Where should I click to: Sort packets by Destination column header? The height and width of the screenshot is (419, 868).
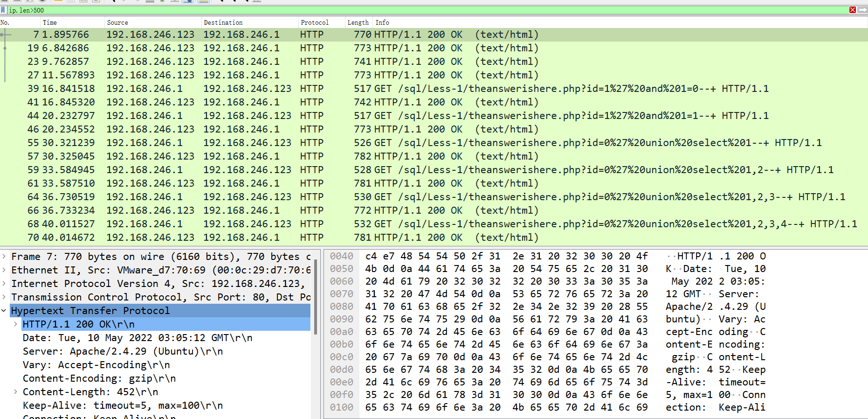tap(250, 22)
